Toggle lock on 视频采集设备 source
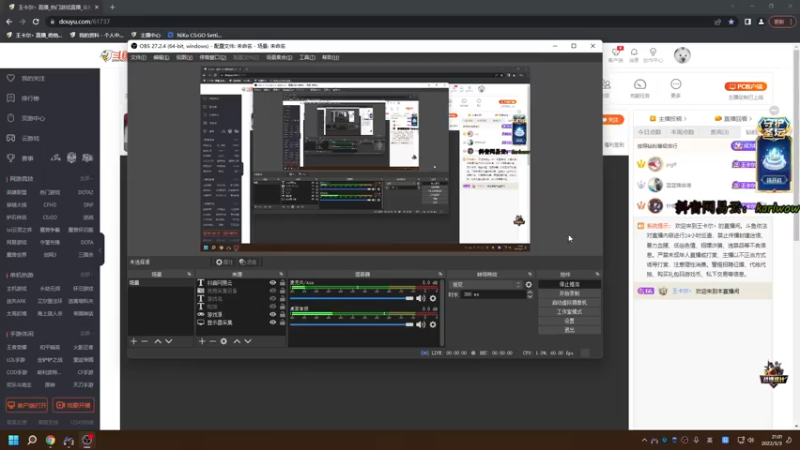800x450 pixels. pos(282,290)
